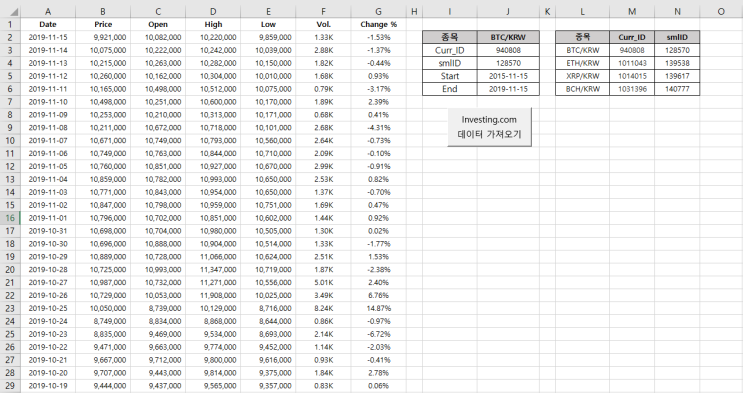Screen dimensions: 743x393
Task: Click the Low header cell
Action: 268,24
